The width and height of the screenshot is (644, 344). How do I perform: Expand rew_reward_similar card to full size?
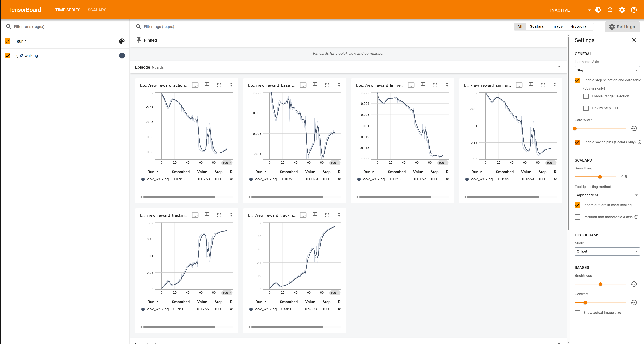pos(543,85)
